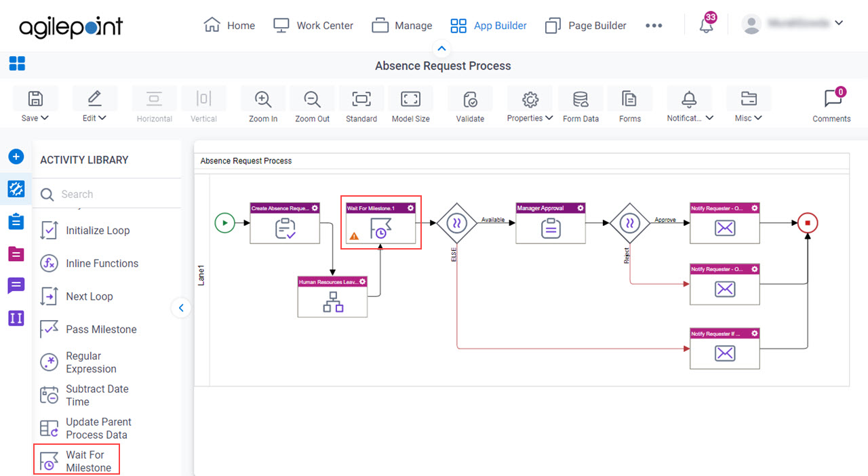Expand the Misc dropdown arrow

pyautogui.click(x=758, y=118)
